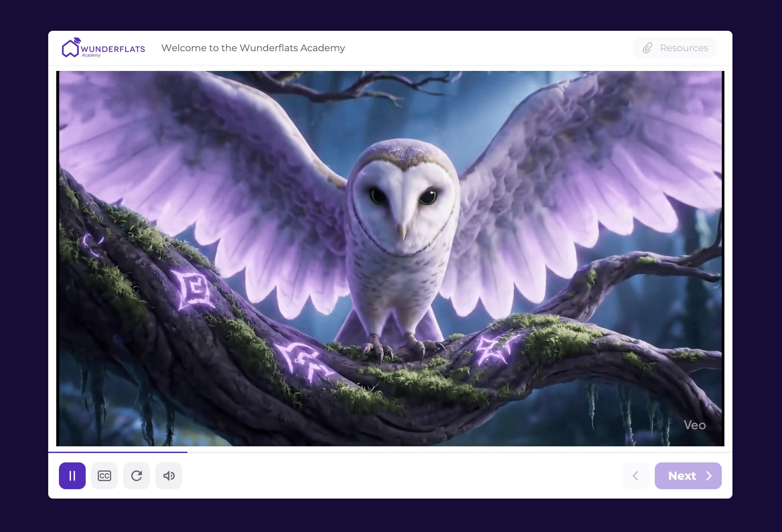Click the Welcome to the Wunderflats Academy title
The width and height of the screenshot is (782, 532).
click(x=253, y=48)
